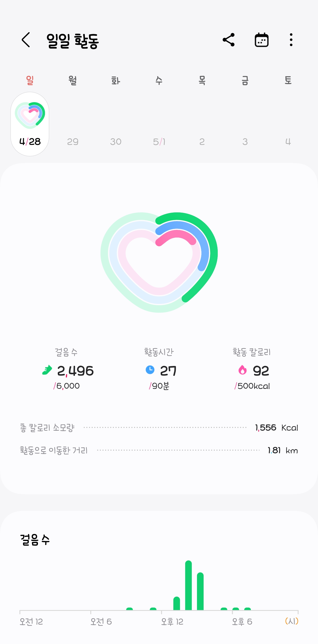Switch to Wednesday 5/1
This screenshot has height=644, width=318.
pos(159,142)
